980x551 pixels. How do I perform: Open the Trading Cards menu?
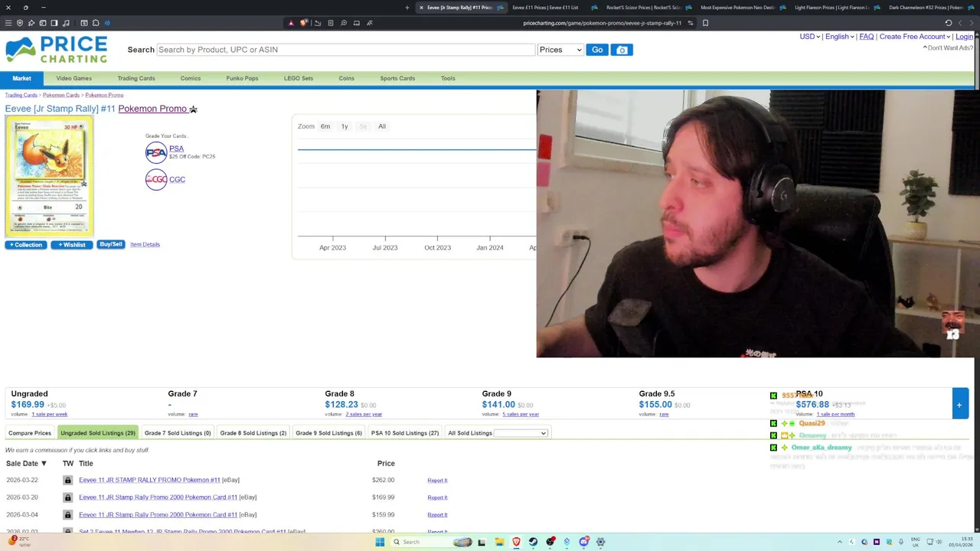point(136,78)
